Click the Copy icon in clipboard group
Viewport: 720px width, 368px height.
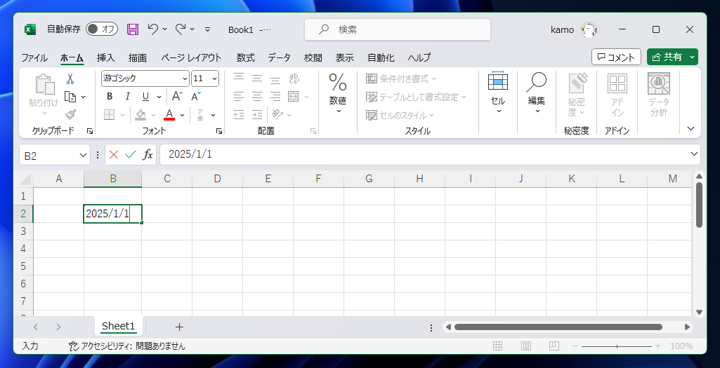click(x=70, y=96)
